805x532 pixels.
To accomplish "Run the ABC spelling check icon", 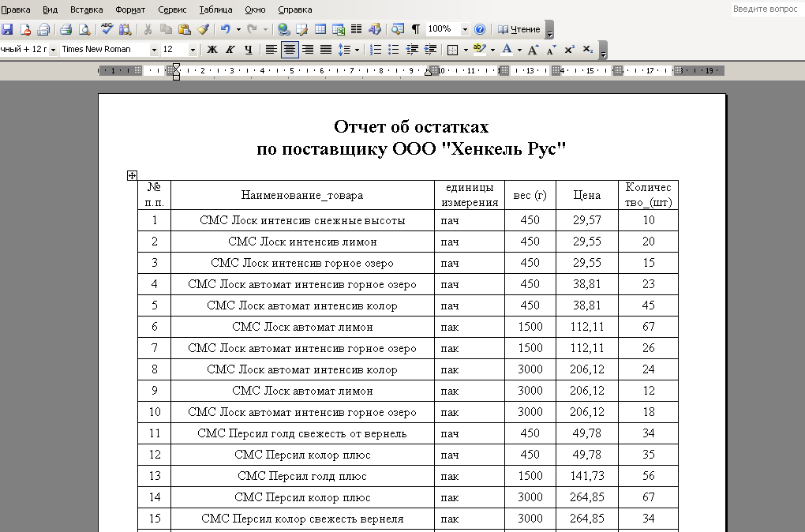I will [x=107, y=29].
